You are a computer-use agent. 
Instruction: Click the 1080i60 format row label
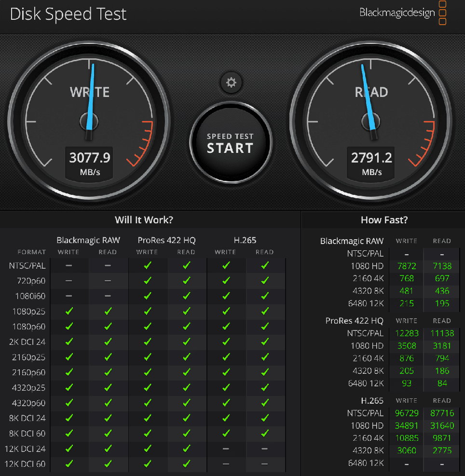(x=30, y=296)
